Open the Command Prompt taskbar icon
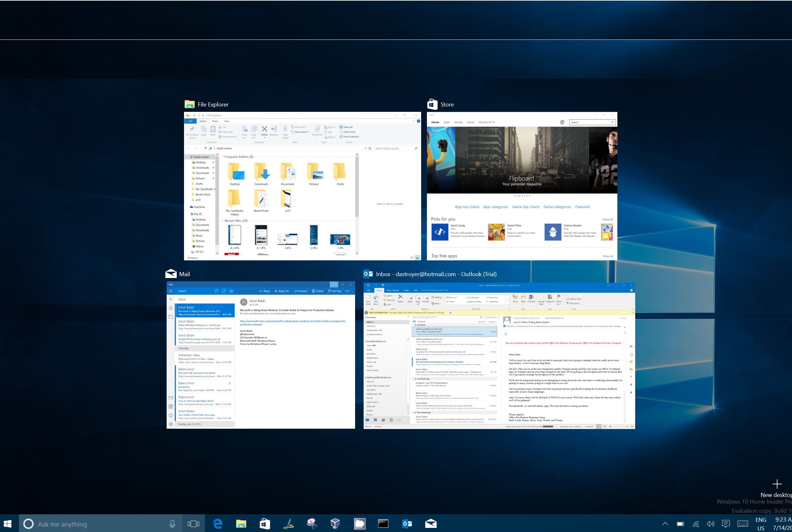 point(383,523)
